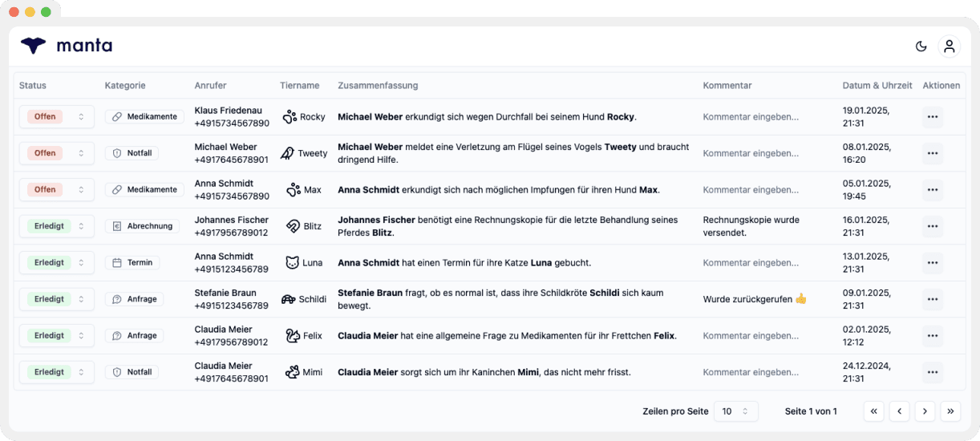Screen dimensions: 980x441
Task: Toggle dark mode with the moon icon
Action: click(921, 47)
